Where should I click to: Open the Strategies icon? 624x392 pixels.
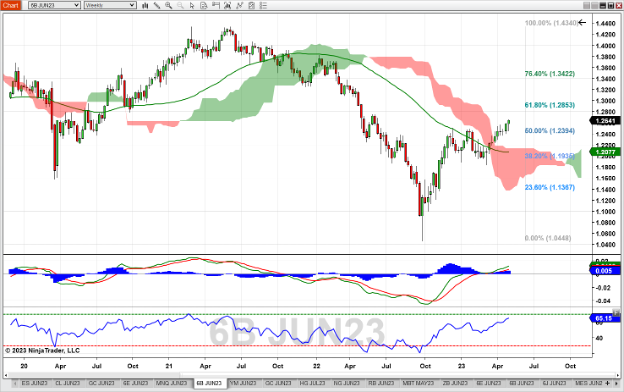point(240,5)
